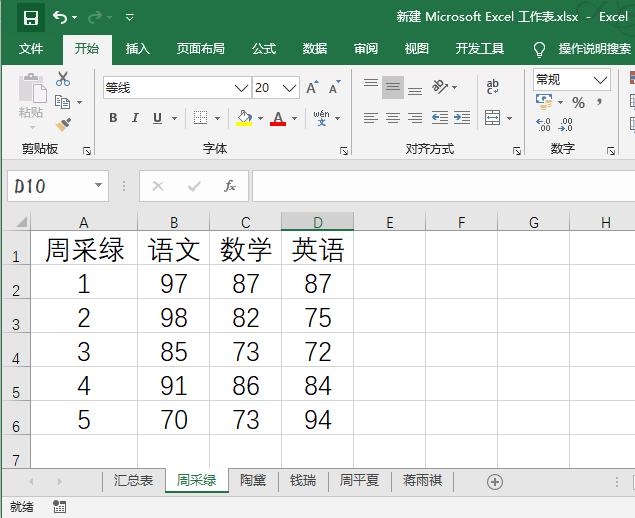Open the font settings dialog launcher

[x=344, y=151]
